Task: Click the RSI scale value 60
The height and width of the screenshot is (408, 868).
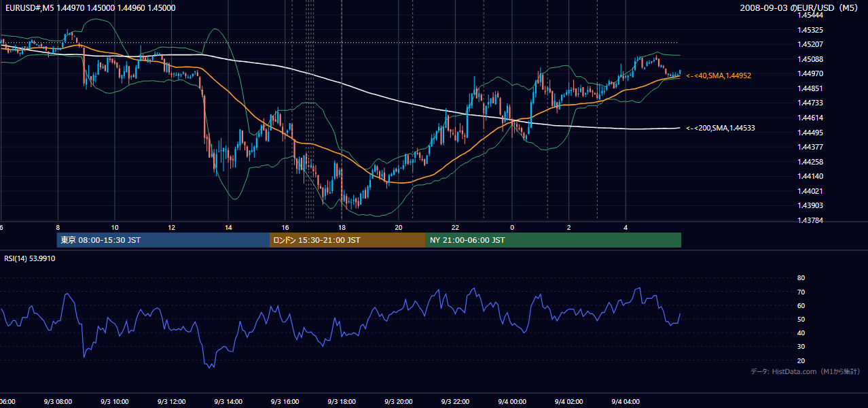Action: click(x=801, y=305)
